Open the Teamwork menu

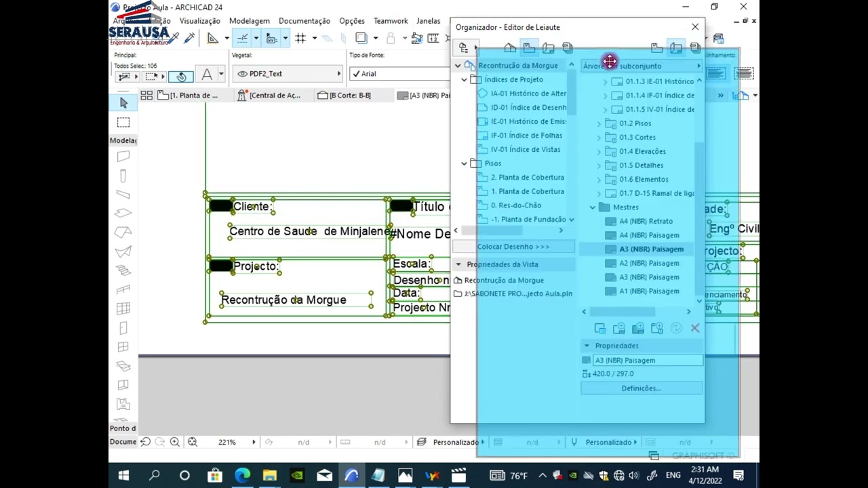click(x=391, y=21)
